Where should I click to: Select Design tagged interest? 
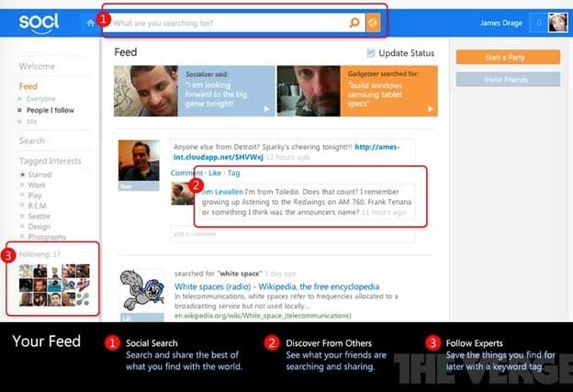coord(39,227)
